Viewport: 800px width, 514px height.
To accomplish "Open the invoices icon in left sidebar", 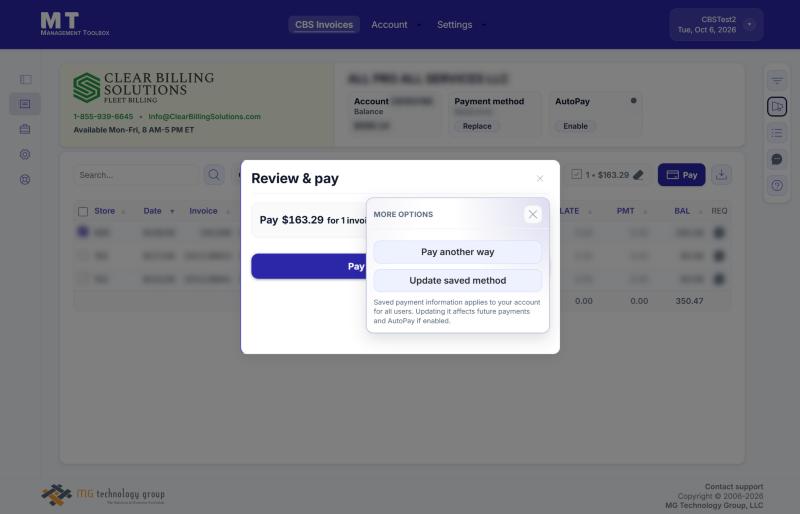I will coord(24,104).
